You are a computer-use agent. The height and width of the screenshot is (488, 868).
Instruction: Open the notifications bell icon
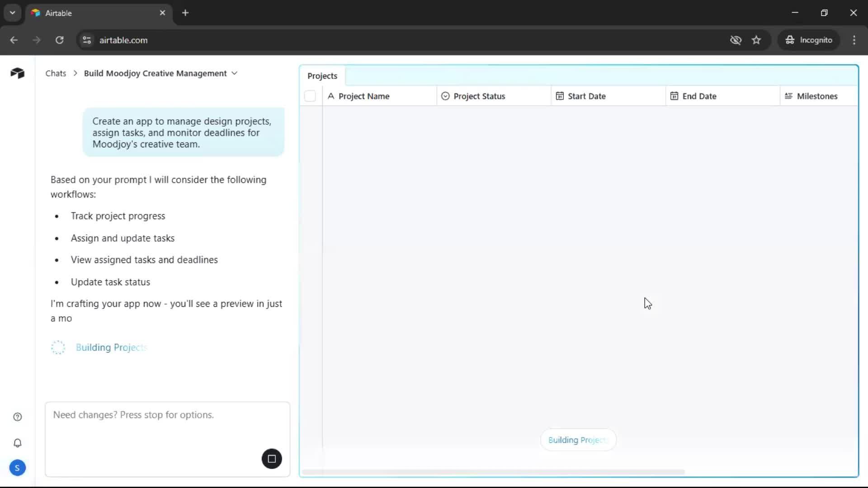[x=18, y=443]
